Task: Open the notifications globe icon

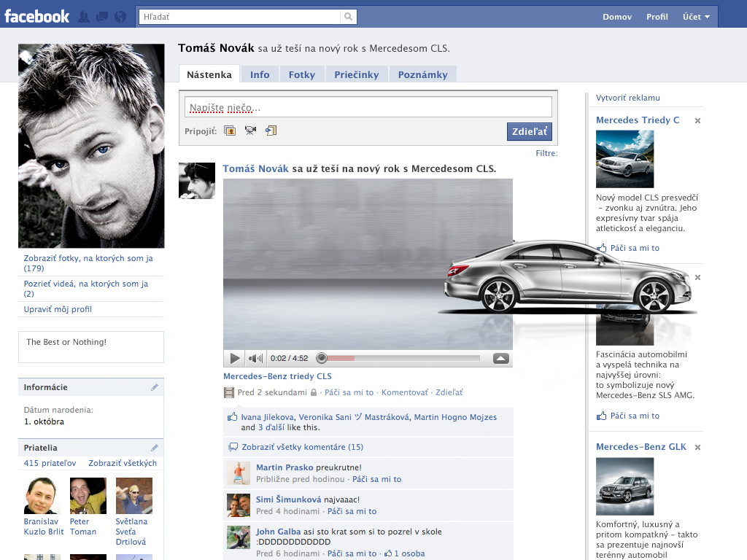Action: coord(120,17)
